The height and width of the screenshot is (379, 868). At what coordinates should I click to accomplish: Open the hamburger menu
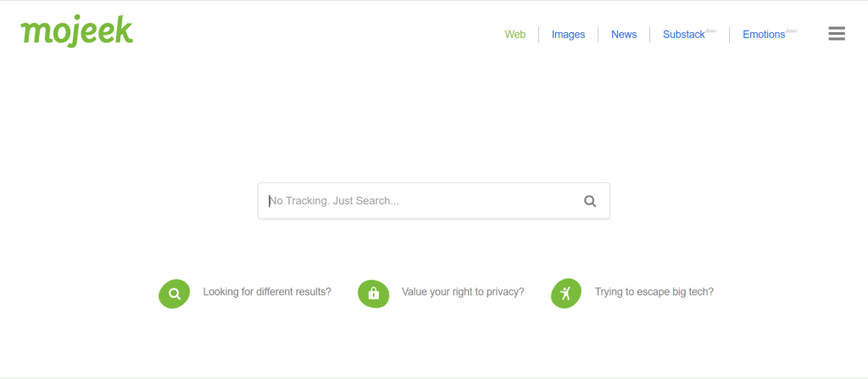point(837,34)
